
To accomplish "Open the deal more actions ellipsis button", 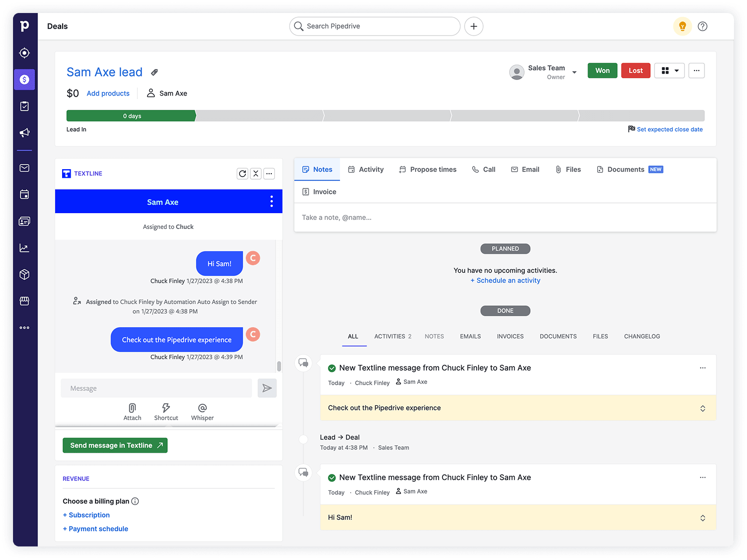I will 696,71.
